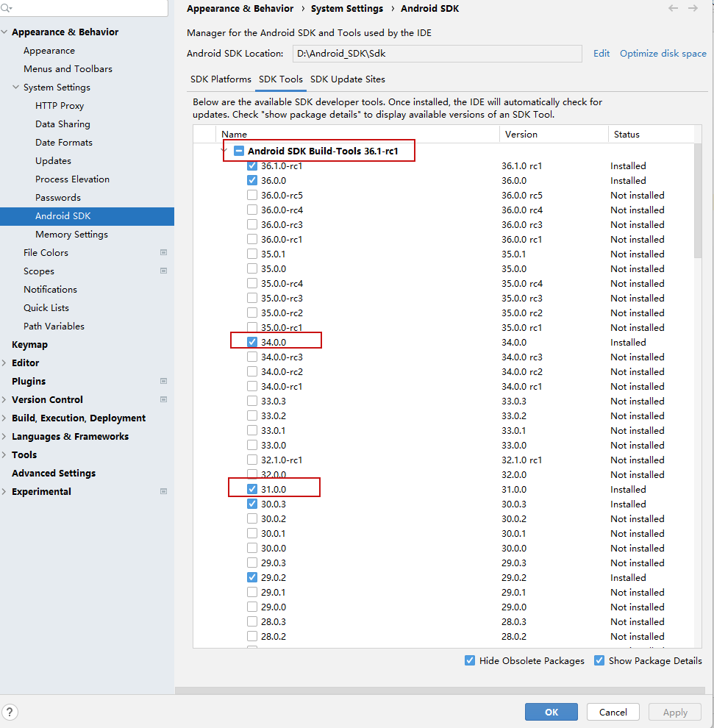The height and width of the screenshot is (728, 714).
Task: Expand the Editor section
Action: (4, 363)
